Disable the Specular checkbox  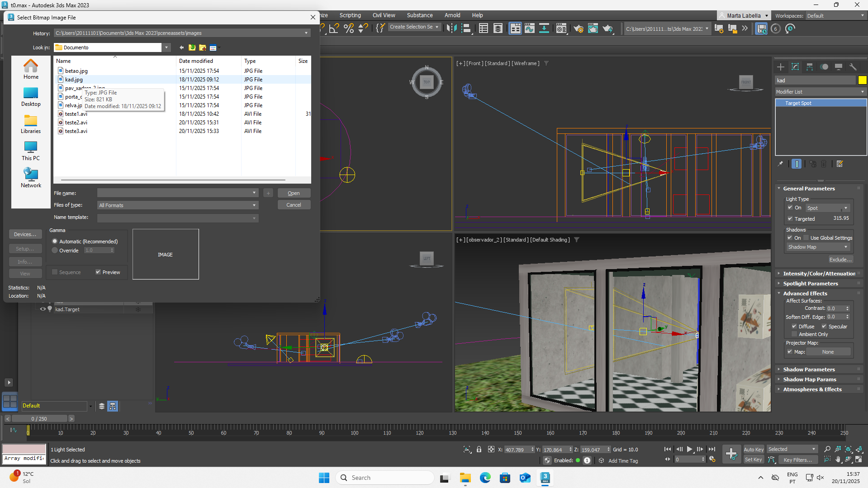point(824,327)
